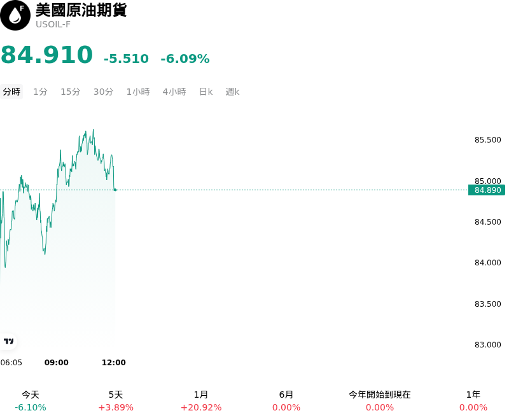Show the 1月 +20.92% range
The width and height of the screenshot is (509, 420).
201,401
